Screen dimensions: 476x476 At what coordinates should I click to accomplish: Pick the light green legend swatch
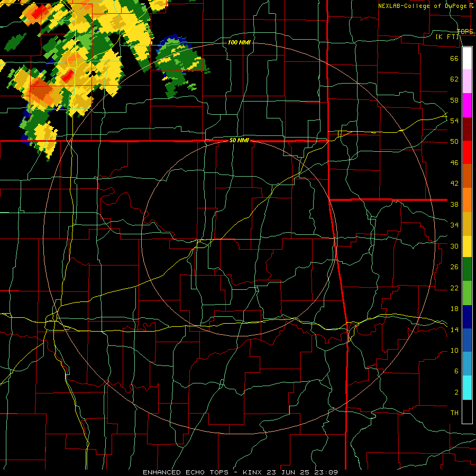467,292
